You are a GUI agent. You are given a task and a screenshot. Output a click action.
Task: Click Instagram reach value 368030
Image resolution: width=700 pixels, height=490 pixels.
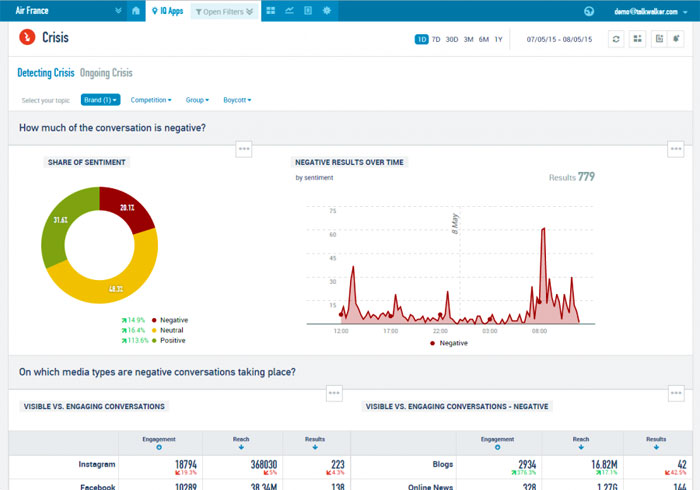[264, 465]
